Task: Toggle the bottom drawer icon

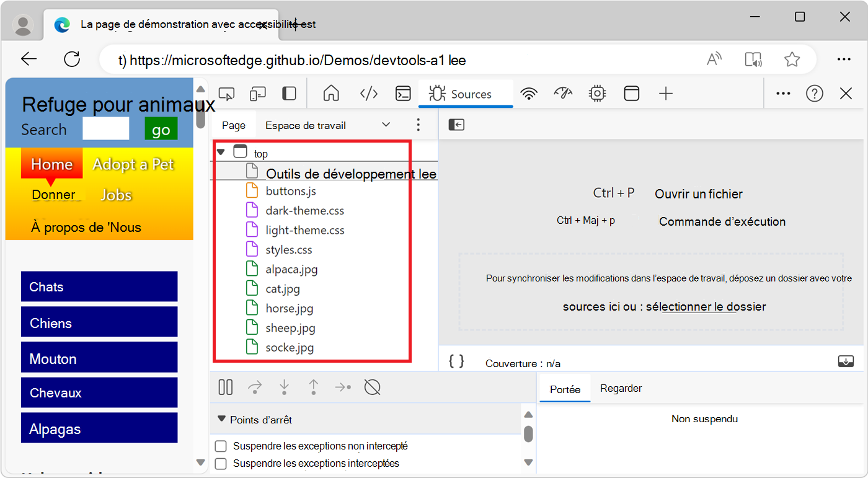Action: point(846,361)
